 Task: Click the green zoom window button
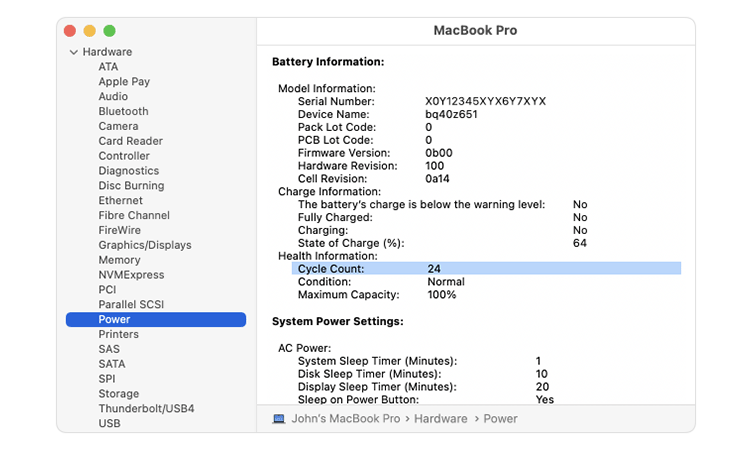click(x=109, y=31)
